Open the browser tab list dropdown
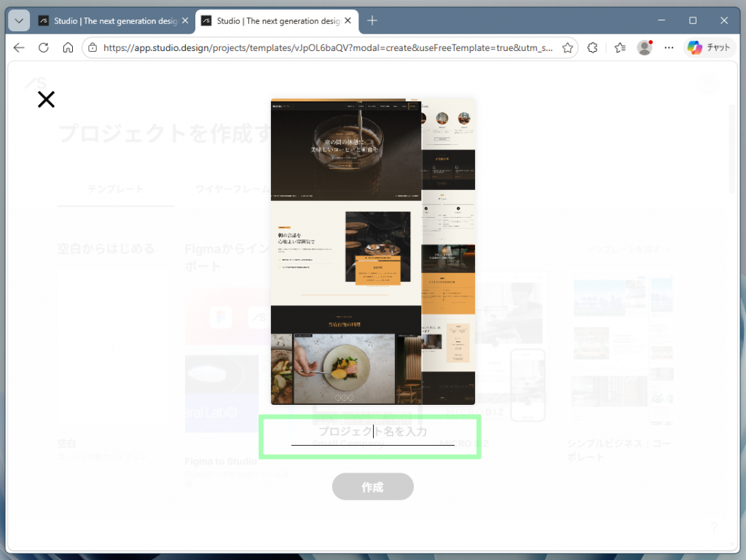 pyautogui.click(x=19, y=21)
